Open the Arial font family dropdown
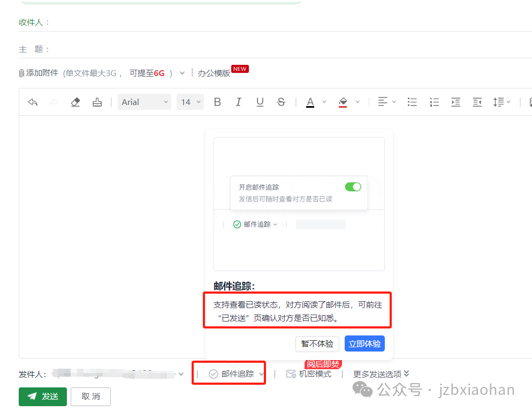Viewport: 532px width, 411px height. pos(145,102)
